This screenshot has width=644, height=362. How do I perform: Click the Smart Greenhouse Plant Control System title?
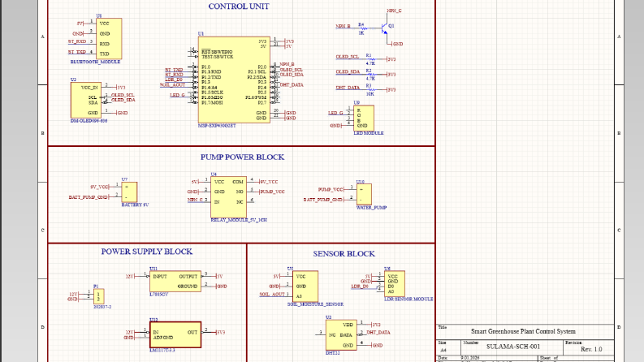click(x=523, y=331)
